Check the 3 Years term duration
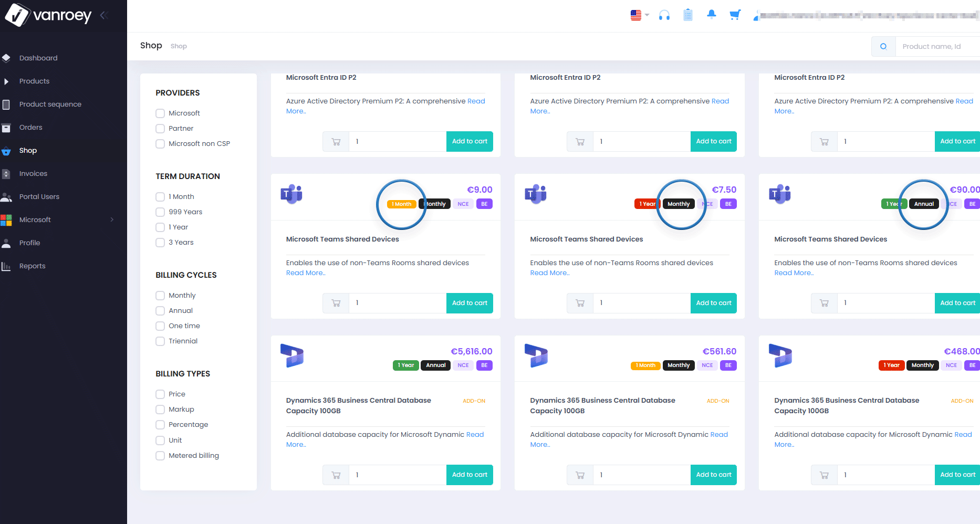Viewport: 980px width, 524px height. click(x=160, y=243)
